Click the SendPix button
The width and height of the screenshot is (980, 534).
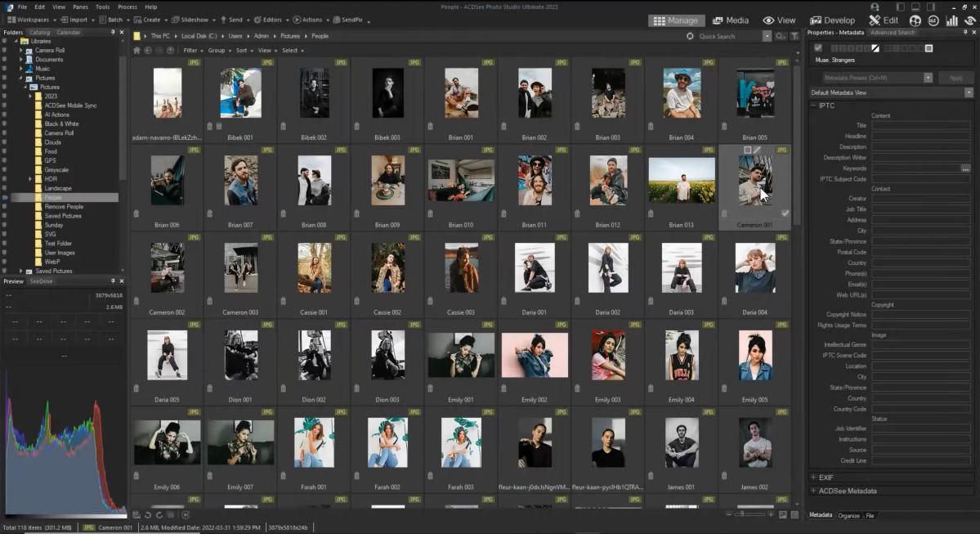(347, 20)
